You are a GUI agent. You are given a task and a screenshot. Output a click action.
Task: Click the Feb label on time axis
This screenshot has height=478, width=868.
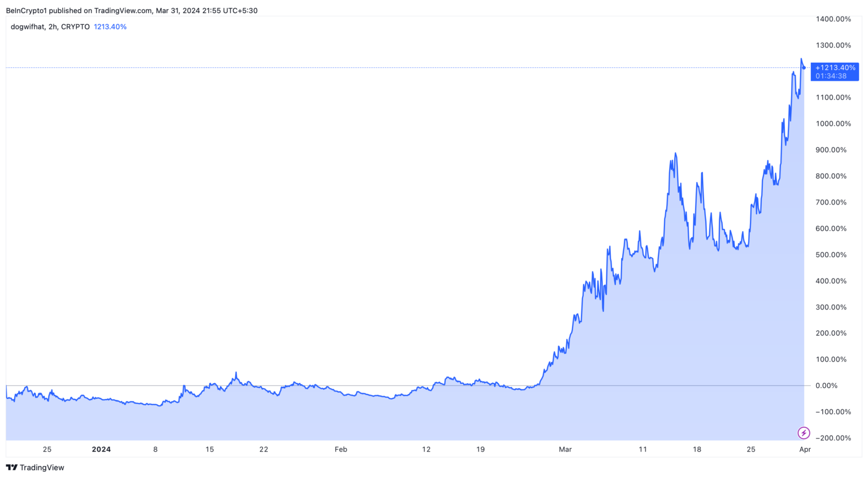tap(341, 450)
